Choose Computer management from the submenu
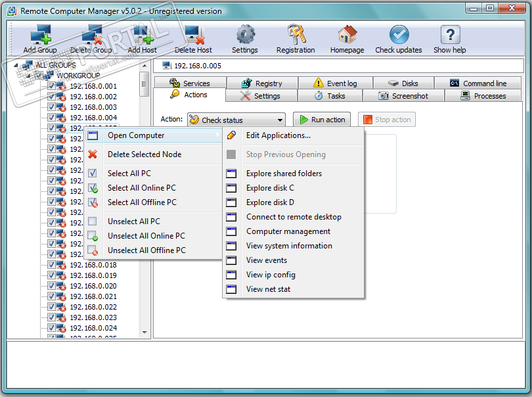This screenshot has height=397, width=532. pos(294,231)
